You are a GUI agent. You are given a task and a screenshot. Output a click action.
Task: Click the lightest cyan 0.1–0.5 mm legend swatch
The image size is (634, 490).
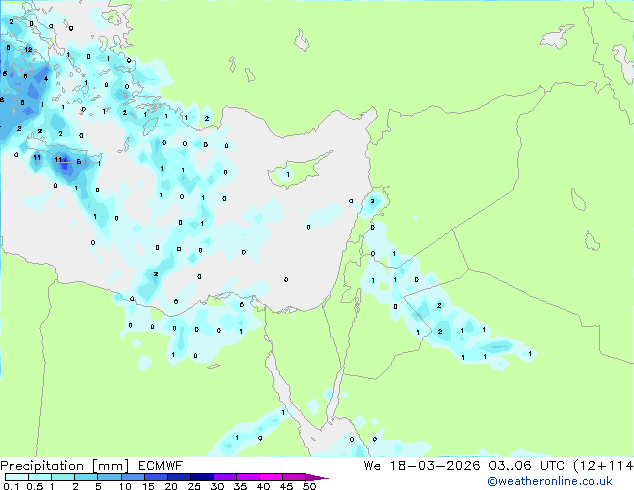pos(17,477)
